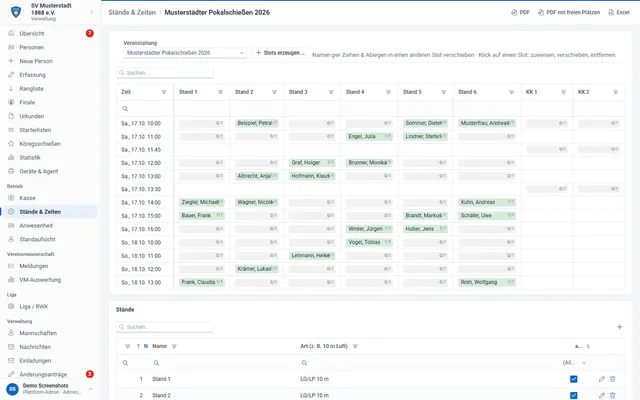The height and width of the screenshot is (400, 640).
Task: Export the schedule to Excel
Action: click(619, 13)
